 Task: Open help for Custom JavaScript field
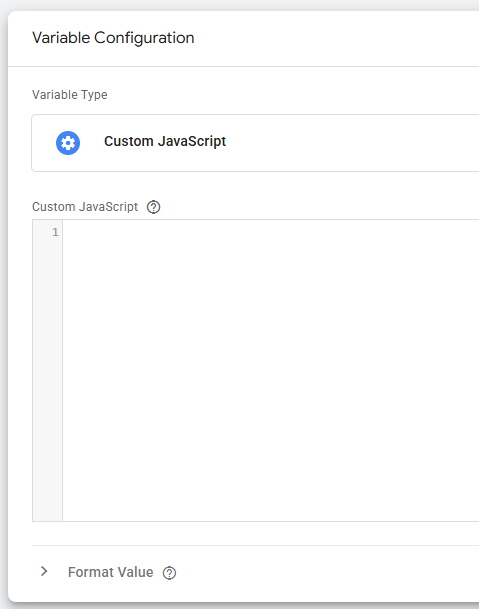coord(153,207)
